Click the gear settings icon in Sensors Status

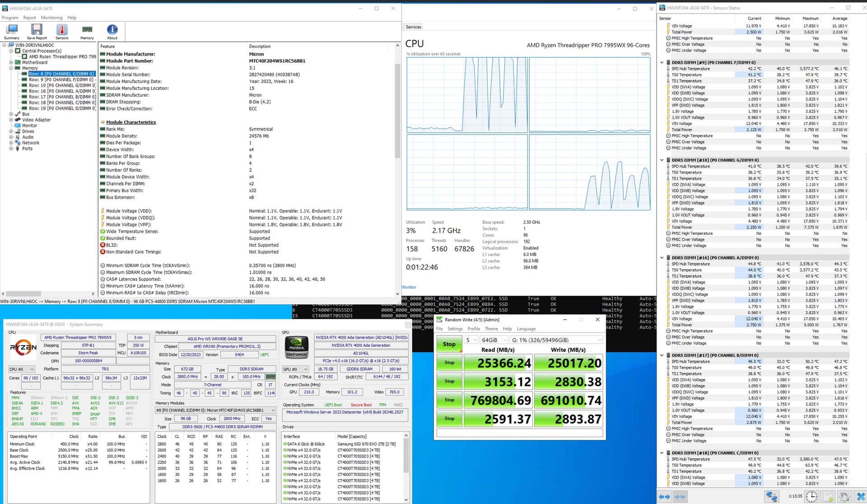click(x=845, y=496)
